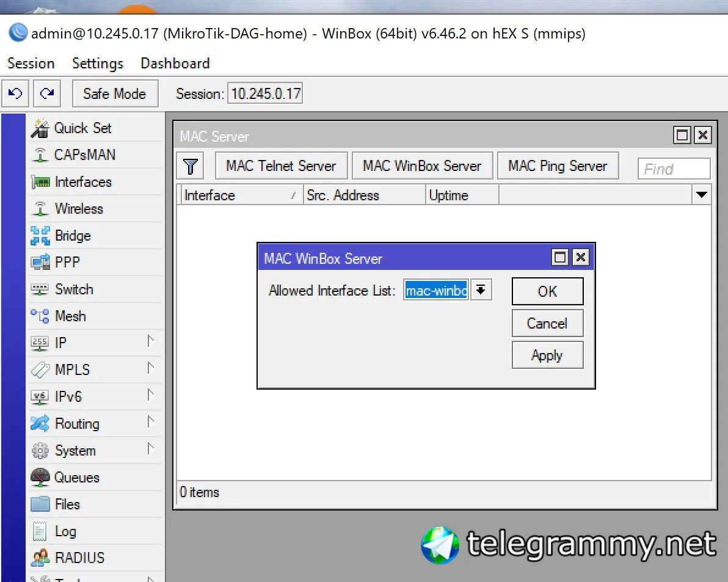Click MAC WinBox Server button
Screen dimensions: 728x582
[422, 166]
